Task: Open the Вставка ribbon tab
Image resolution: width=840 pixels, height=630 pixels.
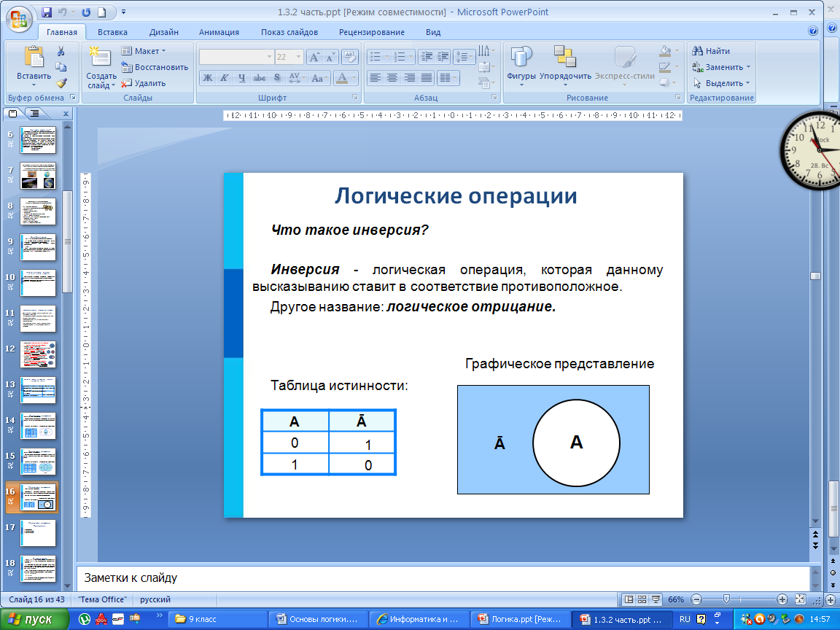Action: click(112, 32)
